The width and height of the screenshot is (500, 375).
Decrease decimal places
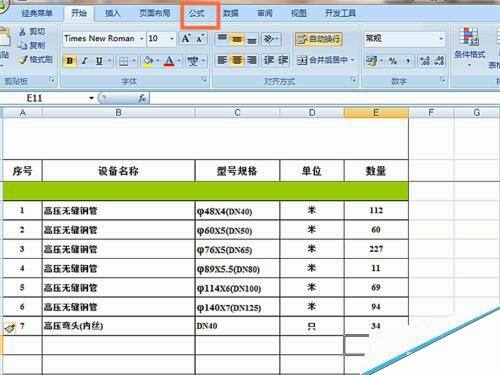pyautogui.click(x=439, y=61)
